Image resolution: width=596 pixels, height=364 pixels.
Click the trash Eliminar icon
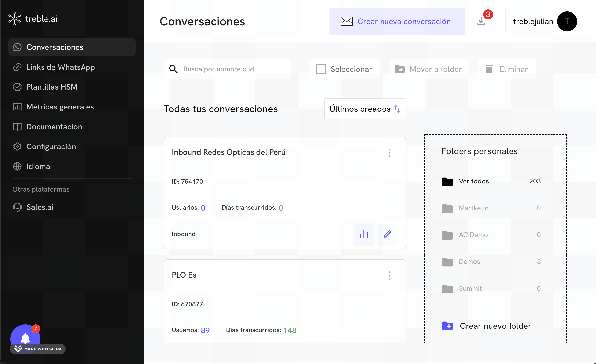pyautogui.click(x=489, y=69)
